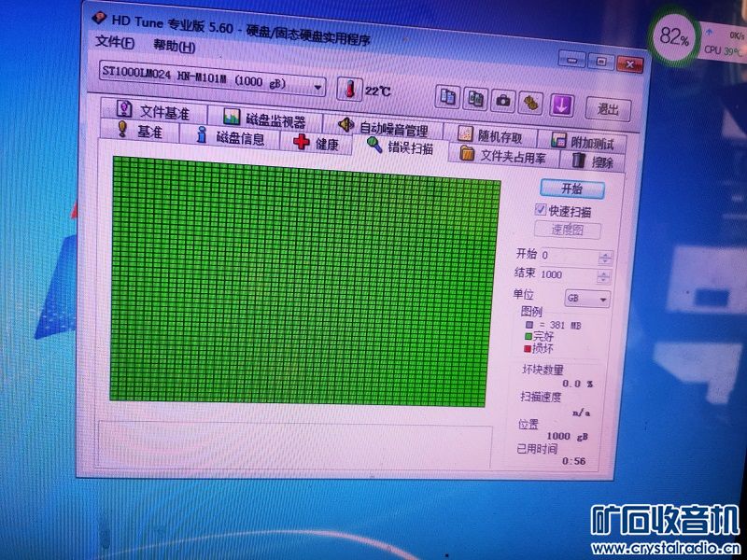The width and height of the screenshot is (747, 560).
Task: Click the thermometer temperature icon
Action: click(x=349, y=89)
